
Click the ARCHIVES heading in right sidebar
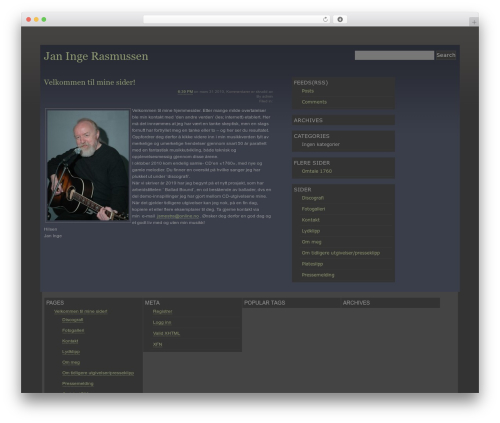[308, 120]
